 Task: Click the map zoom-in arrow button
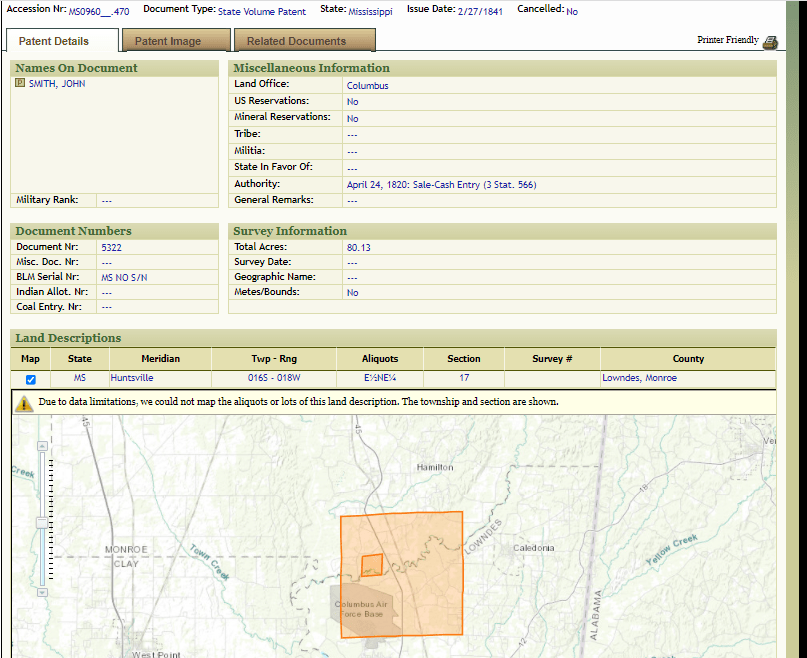point(41,448)
